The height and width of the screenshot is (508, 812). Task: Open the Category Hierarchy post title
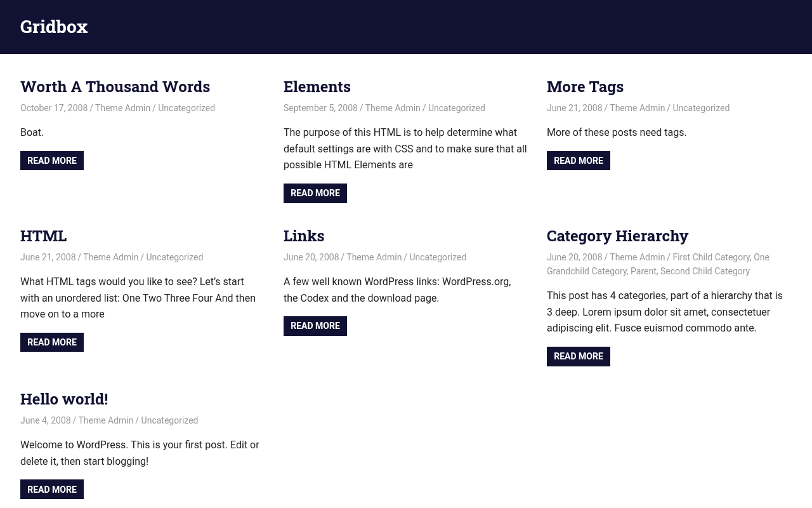tap(617, 236)
